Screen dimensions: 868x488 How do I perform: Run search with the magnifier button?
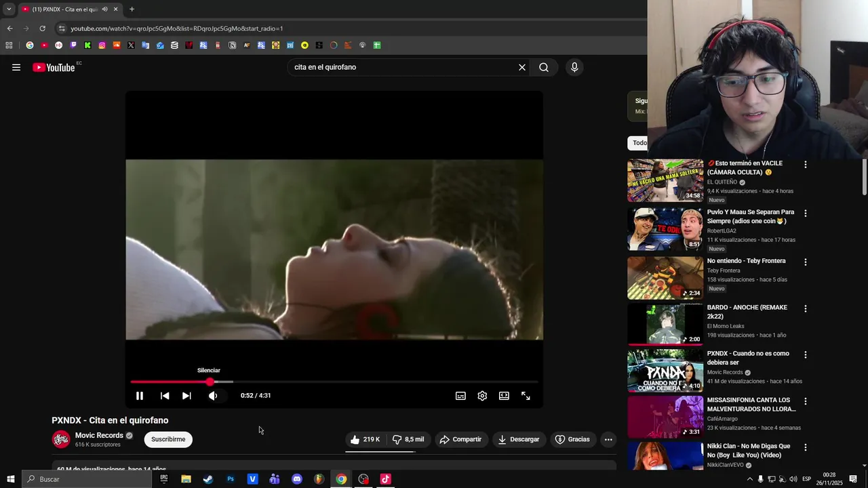(x=544, y=67)
